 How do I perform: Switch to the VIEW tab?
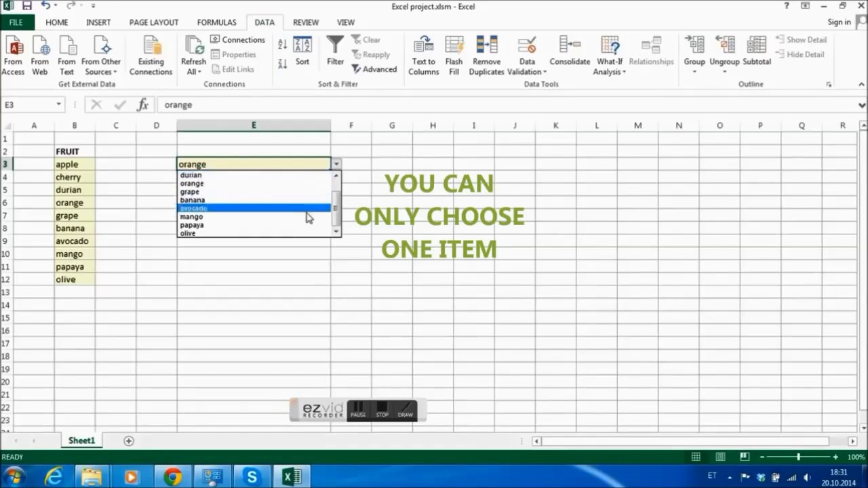(346, 22)
